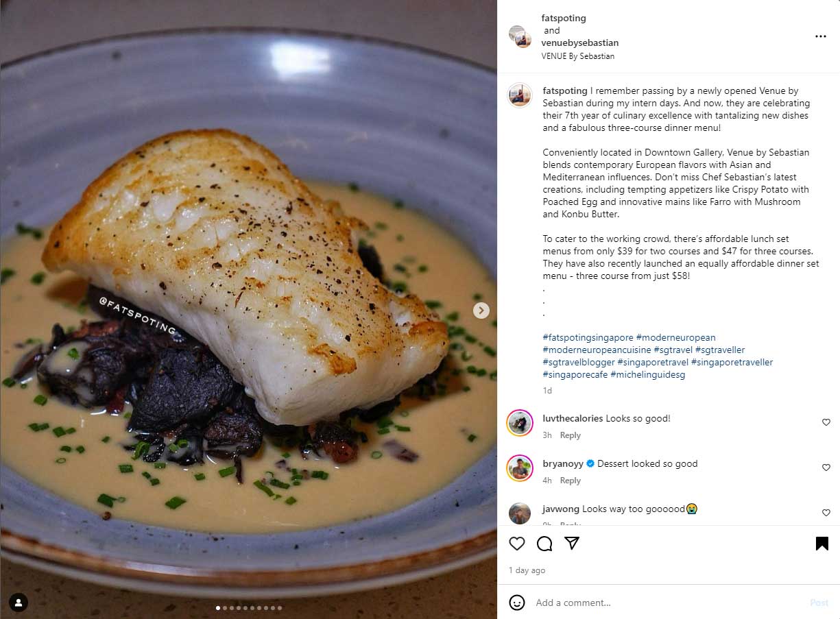840x619 pixels.
Task: Open the comment speech bubble icon
Action: (544, 544)
